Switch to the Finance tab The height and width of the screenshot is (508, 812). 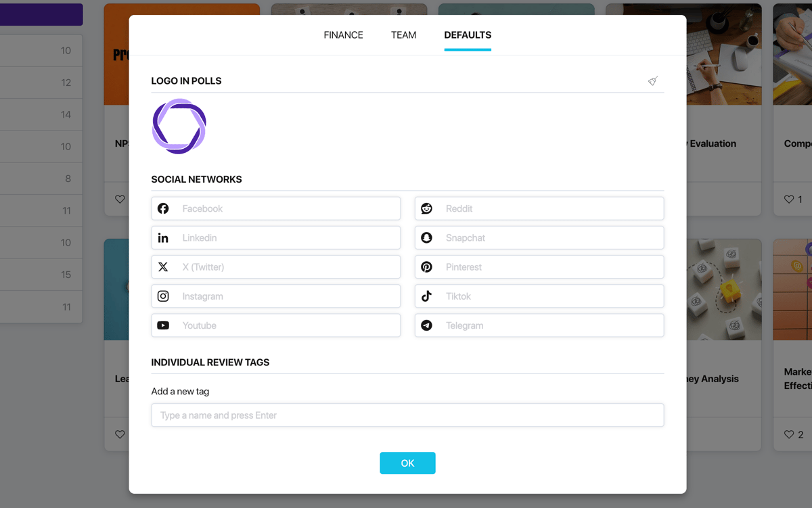343,35
